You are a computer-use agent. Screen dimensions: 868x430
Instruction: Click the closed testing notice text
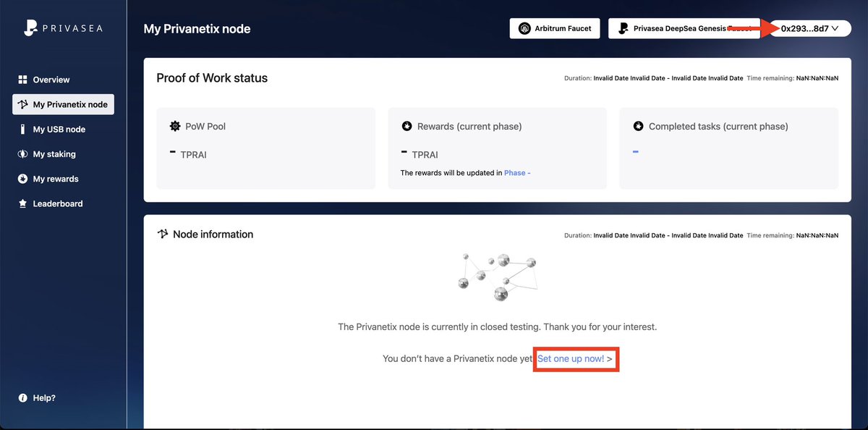pos(498,327)
